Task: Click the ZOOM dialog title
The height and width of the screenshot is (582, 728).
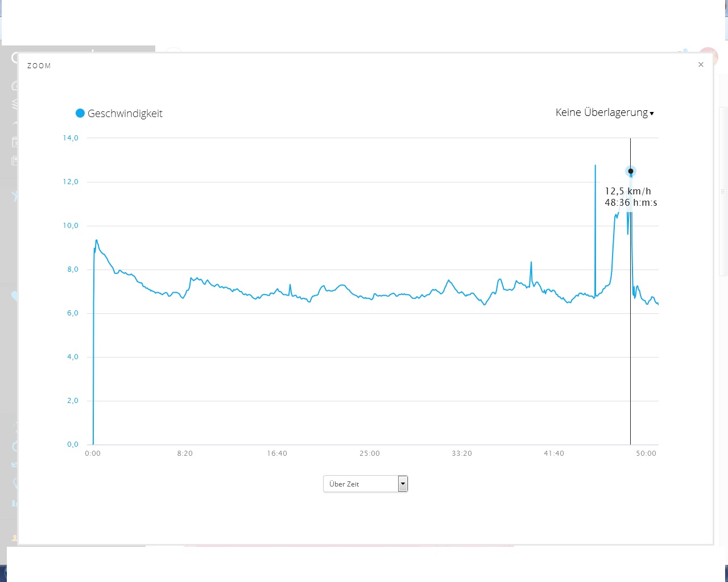Action: click(x=39, y=66)
